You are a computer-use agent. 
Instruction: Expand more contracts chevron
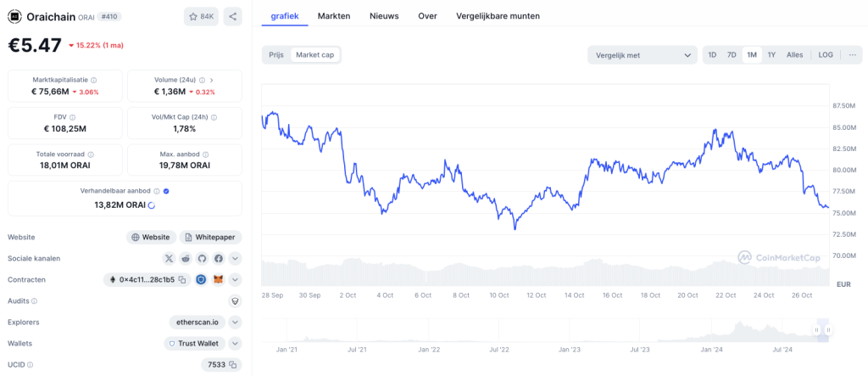click(x=236, y=279)
